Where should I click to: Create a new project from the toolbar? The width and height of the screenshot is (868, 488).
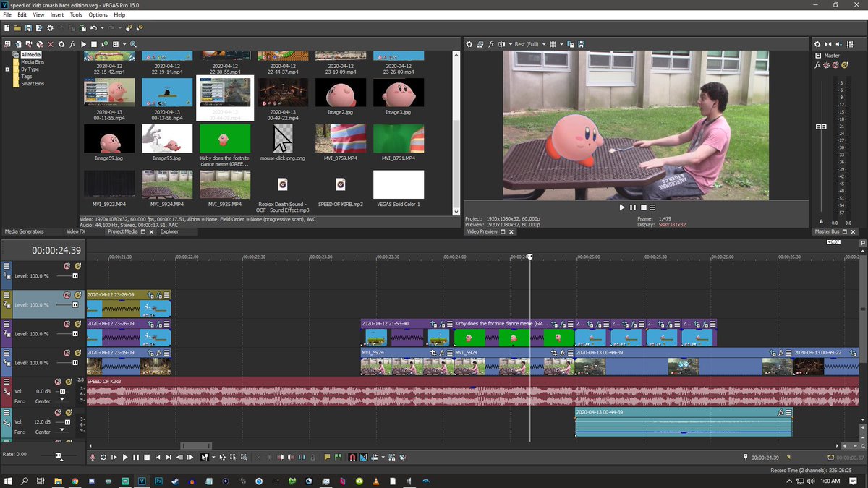point(7,28)
